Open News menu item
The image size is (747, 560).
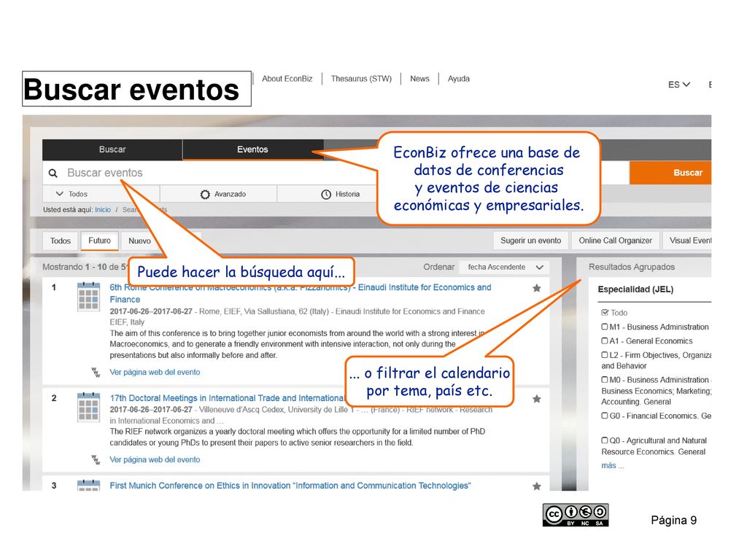coord(419,79)
